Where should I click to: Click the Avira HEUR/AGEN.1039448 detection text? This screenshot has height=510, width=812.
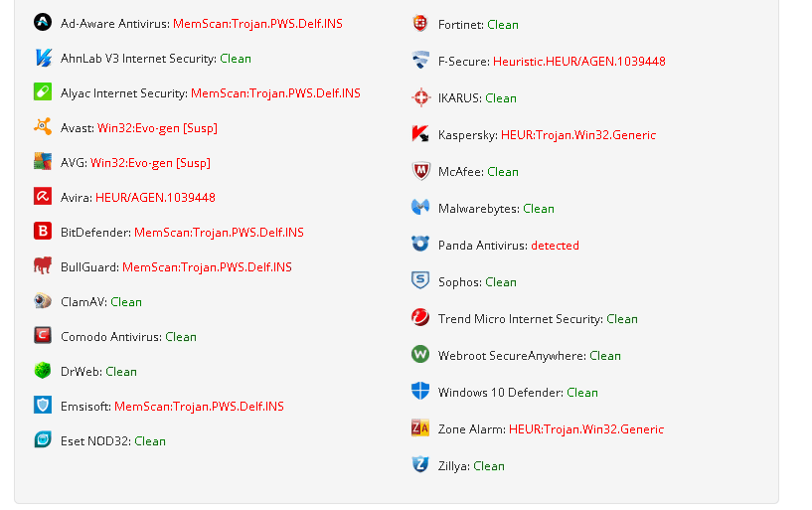[x=155, y=198]
